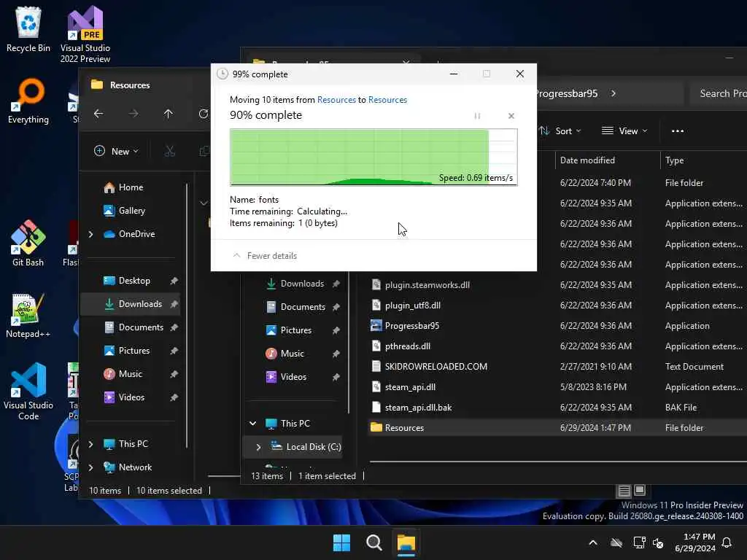The width and height of the screenshot is (747, 560).
Task: Cancel the moving 10 items operation
Action: 511,116
